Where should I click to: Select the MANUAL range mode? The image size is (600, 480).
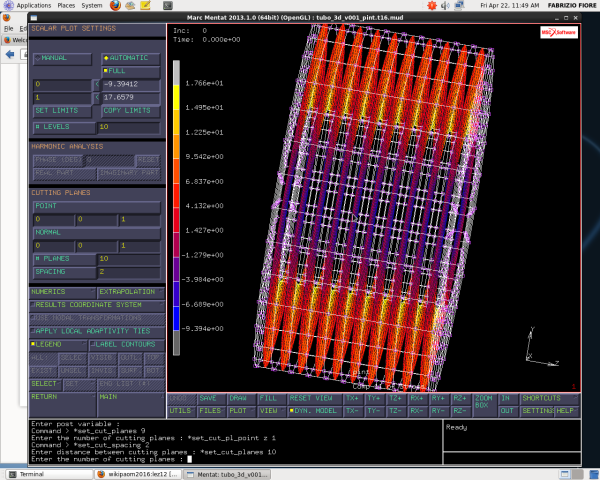click(62, 59)
